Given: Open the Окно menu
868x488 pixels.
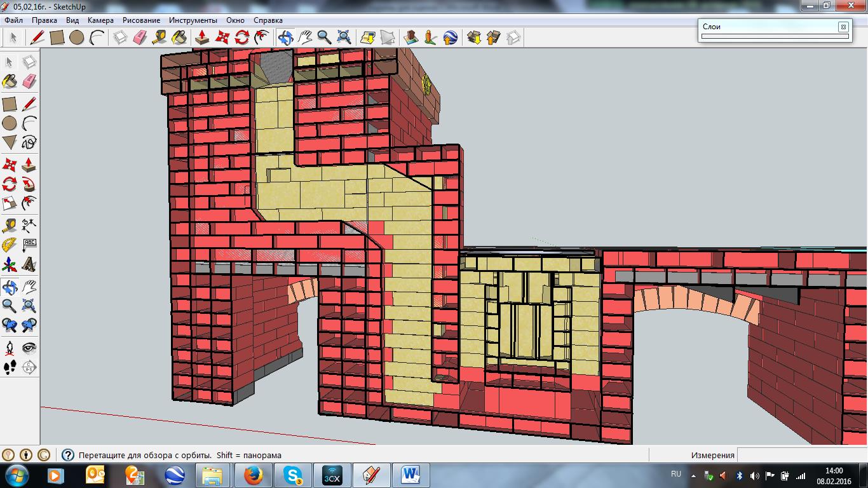Looking at the screenshot, I should pyautogui.click(x=234, y=20).
